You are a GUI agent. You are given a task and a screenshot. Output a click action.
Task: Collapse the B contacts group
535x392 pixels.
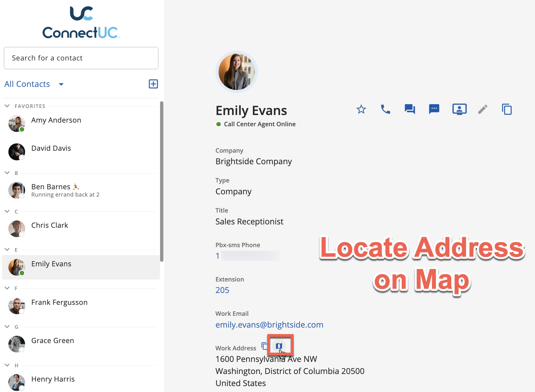7,173
